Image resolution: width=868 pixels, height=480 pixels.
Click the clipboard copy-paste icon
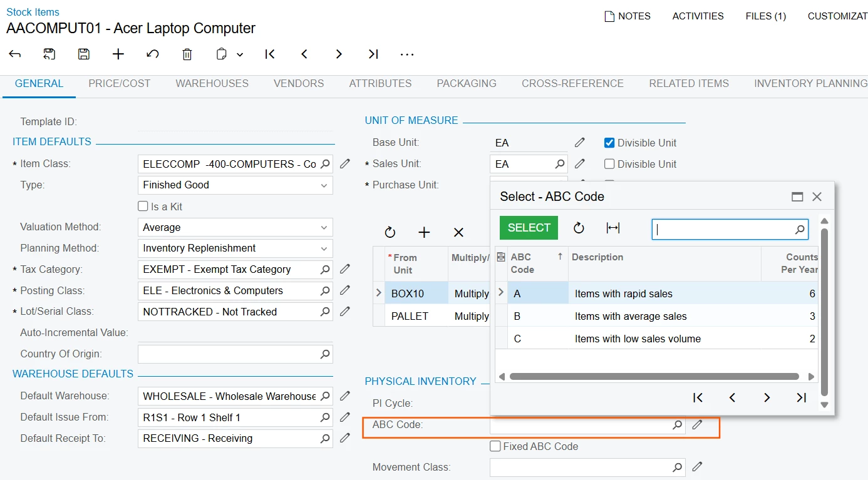221,54
